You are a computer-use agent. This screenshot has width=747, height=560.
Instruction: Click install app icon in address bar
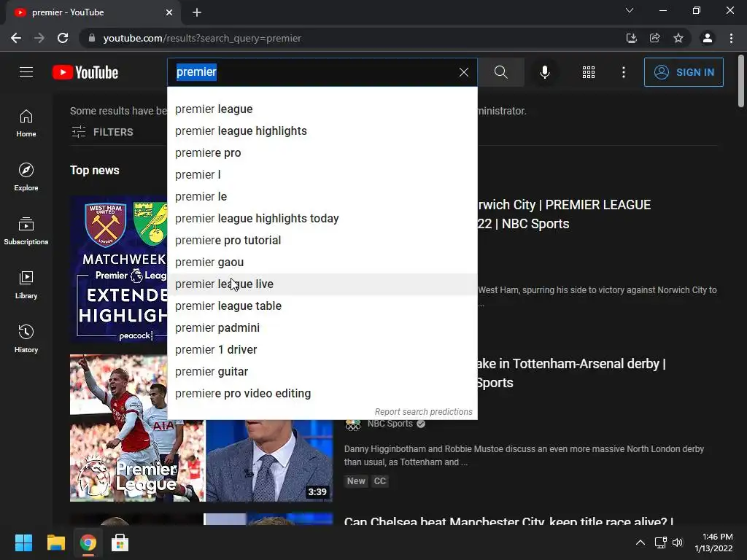[x=631, y=38]
